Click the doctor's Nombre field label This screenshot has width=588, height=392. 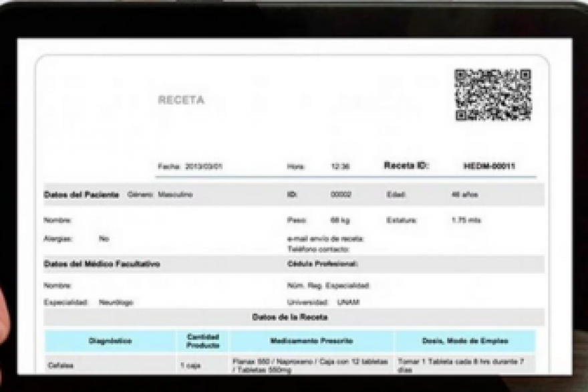[57, 286]
